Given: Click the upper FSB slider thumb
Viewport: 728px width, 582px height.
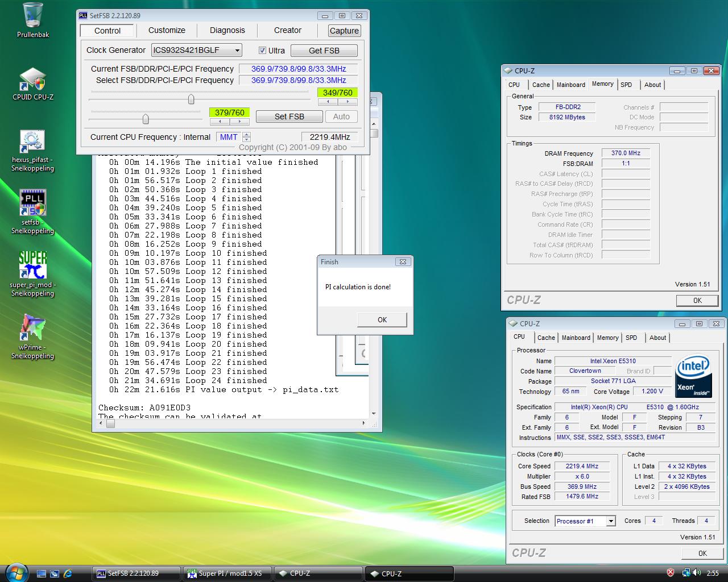Looking at the screenshot, I should point(191,99).
